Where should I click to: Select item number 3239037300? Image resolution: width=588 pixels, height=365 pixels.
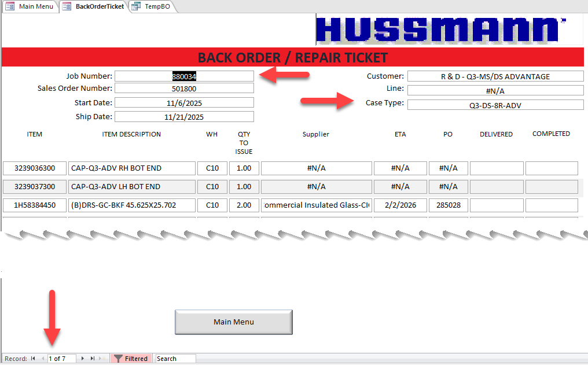click(35, 187)
